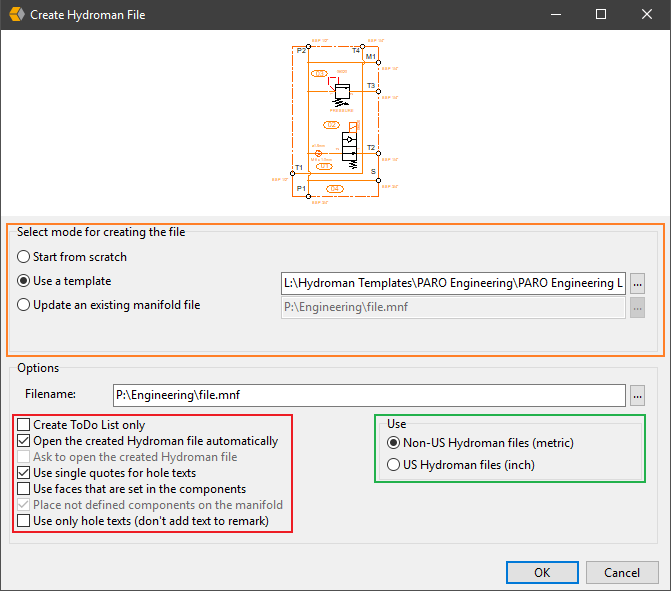Click the hydraulic schematic preview image

coord(336,122)
